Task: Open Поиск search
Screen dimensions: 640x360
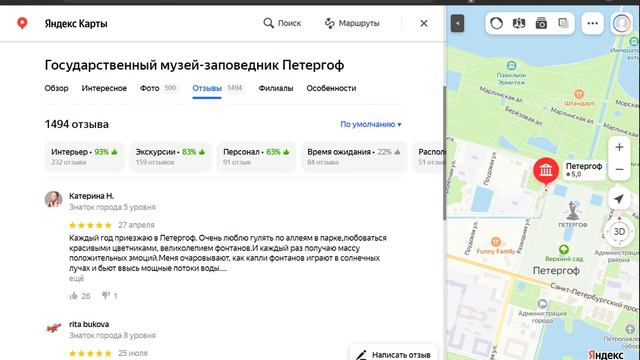Action: 282,23
